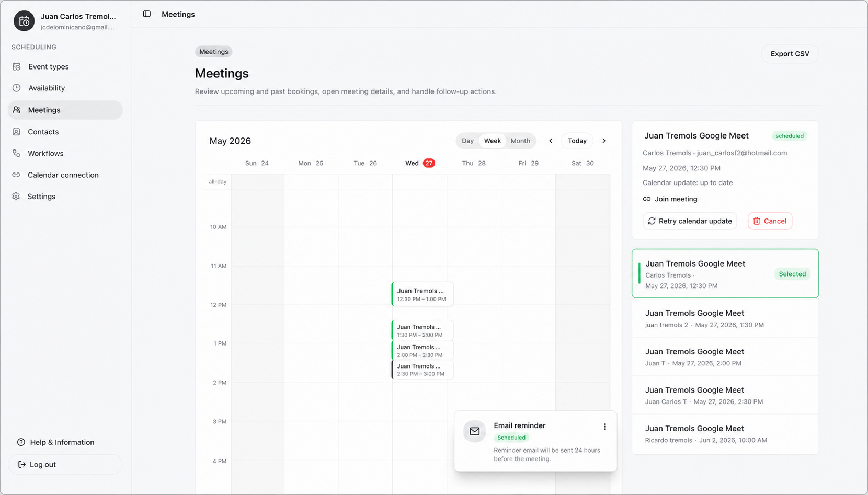Screen dimensions: 868x495
Task: Click Retry calendar update button
Action: (690, 221)
